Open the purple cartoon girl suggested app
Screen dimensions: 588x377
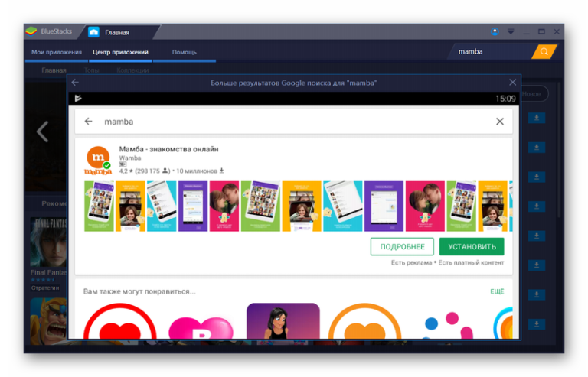point(283,321)
